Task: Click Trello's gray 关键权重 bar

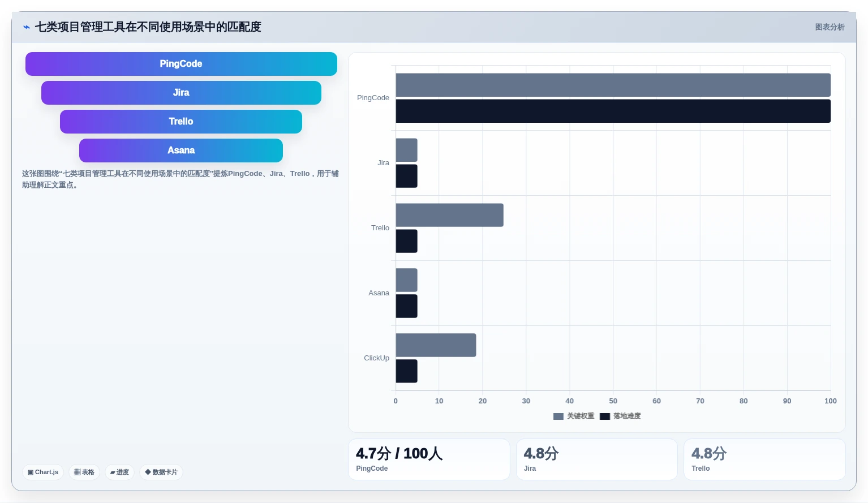Action: coord(449,215)
